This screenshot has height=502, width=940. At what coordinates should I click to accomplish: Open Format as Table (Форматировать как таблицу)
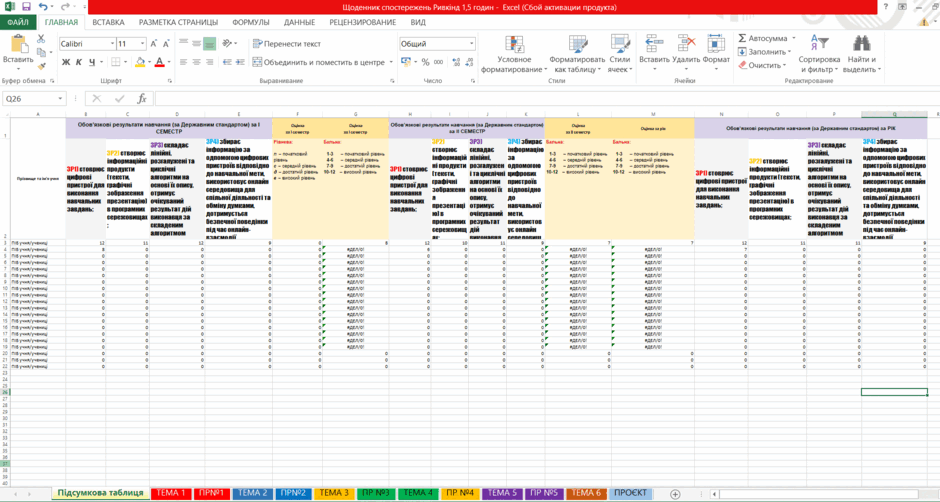pos(577,54)
